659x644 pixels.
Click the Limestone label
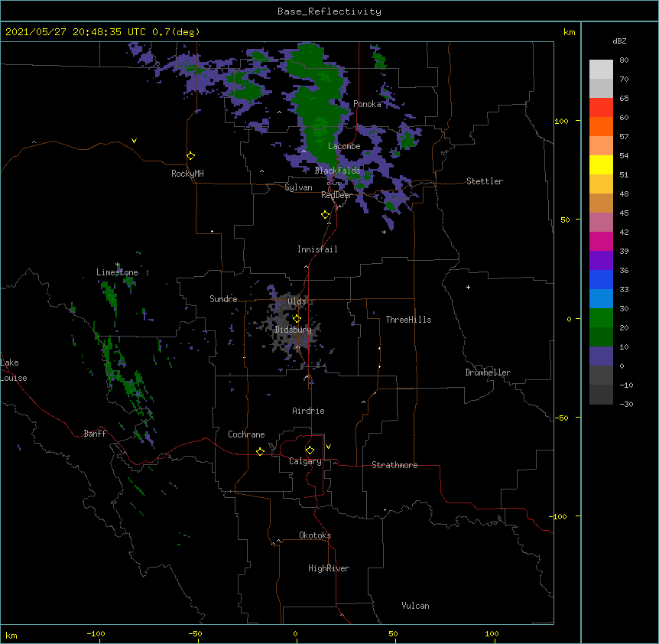pos(117,272)
